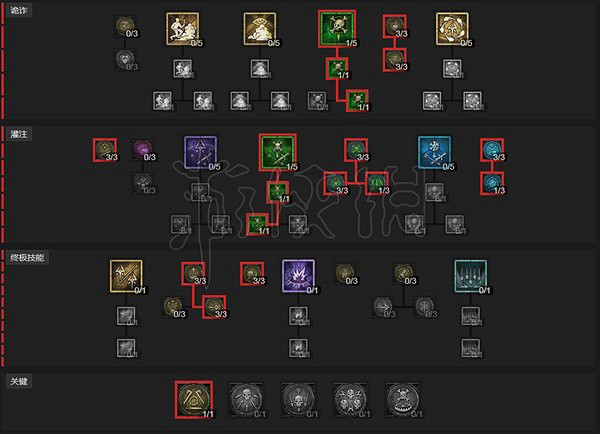The height and width of the screenshot is (434, 600).
Task: Select the teal falling arrows ultimate 0/1
Action: [x=471, y=276]
